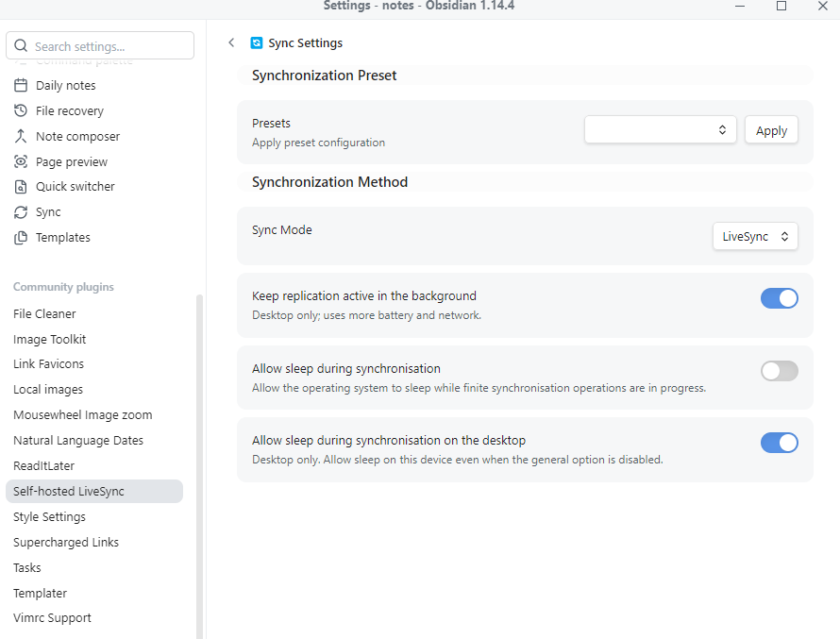Open Natural Language Dates settings
The height and width of the screenshot is (639, 840).
coord(94,440)
